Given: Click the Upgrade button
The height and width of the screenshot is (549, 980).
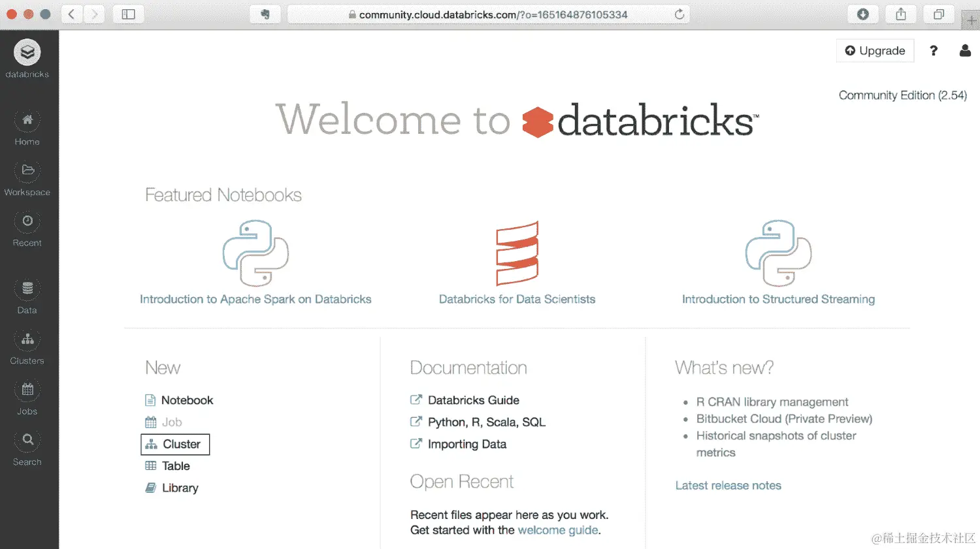Looking at the screenshot, I should (x=875, y=50).
